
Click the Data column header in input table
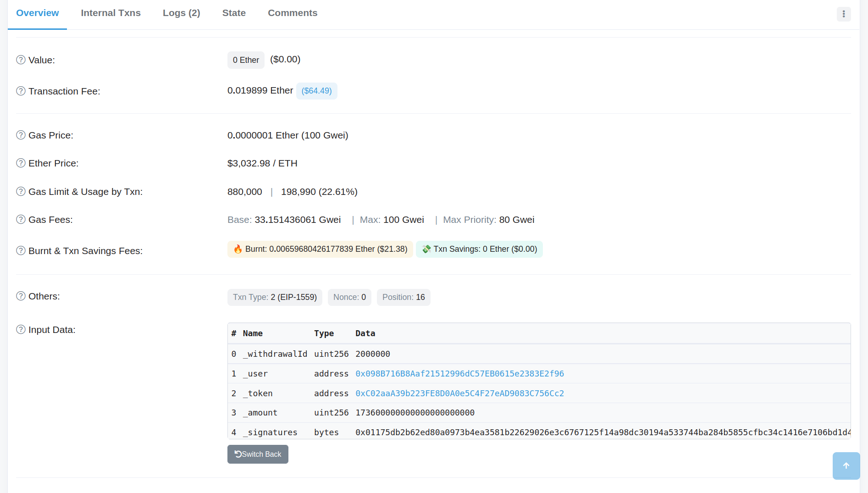pos(365,333)
